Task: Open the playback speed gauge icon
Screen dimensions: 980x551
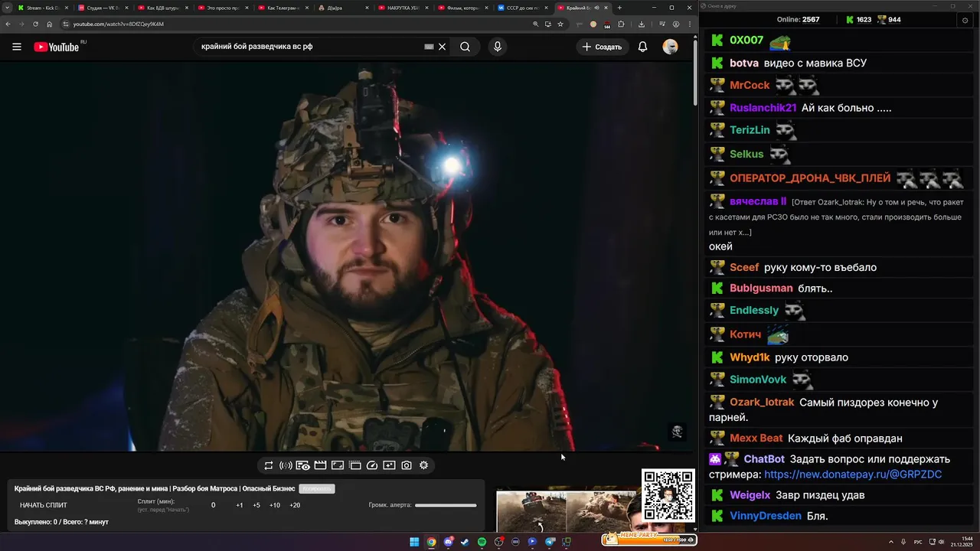Action: pyautogui.click(x=372, y=465)
